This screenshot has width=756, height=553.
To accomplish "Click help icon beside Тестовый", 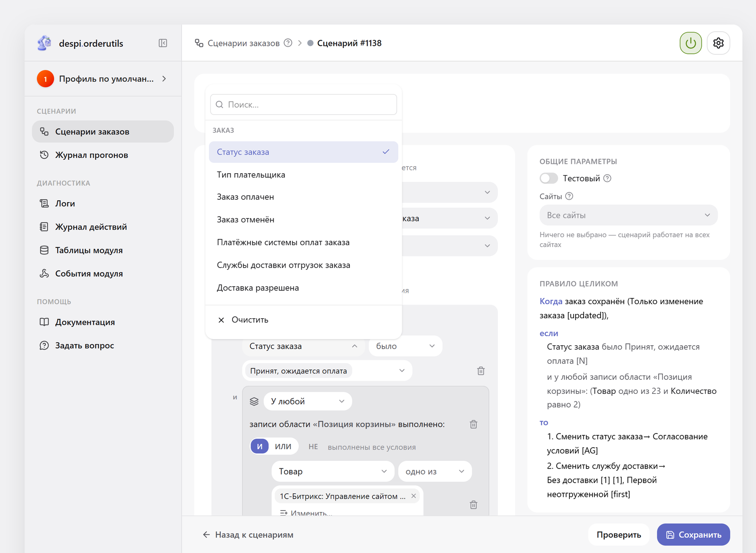I will click(x=608, y=178).
